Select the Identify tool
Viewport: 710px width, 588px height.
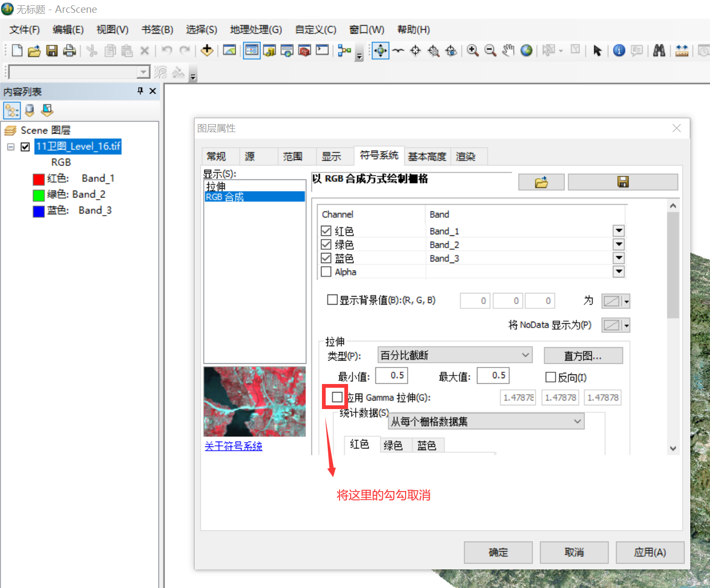(619, 50)
